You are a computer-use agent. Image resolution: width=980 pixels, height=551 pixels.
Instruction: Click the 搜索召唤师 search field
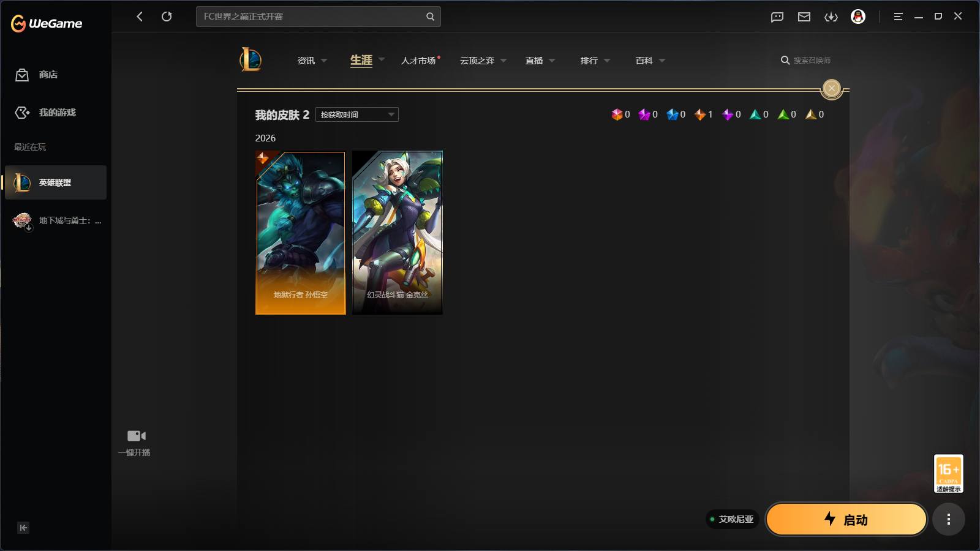coord(812,61)
